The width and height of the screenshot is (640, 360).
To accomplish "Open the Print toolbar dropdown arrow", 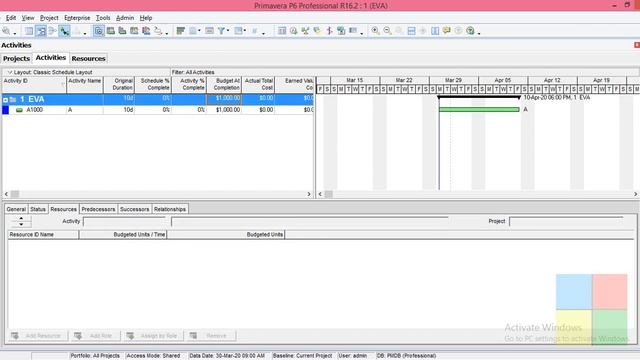I will [x=15, y=32].
